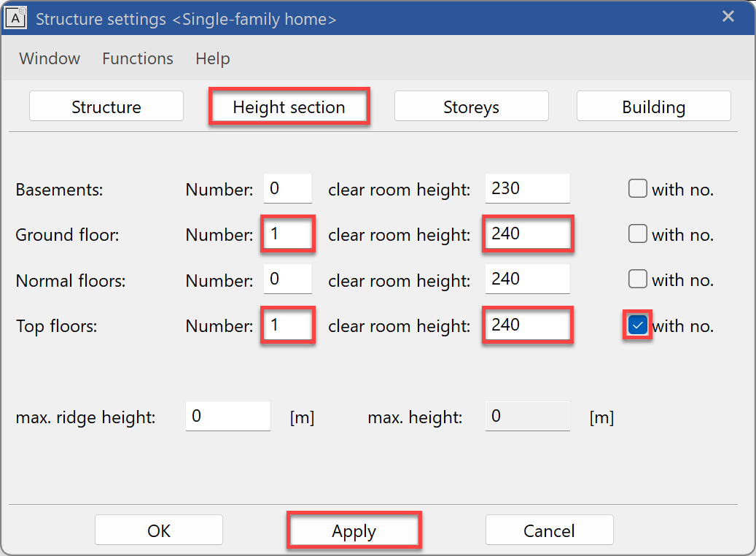This screenshot has width=756, height=556.
Task: Enable 'with no.' checkbox for Ground floor
Action: (x=638, y=234)
